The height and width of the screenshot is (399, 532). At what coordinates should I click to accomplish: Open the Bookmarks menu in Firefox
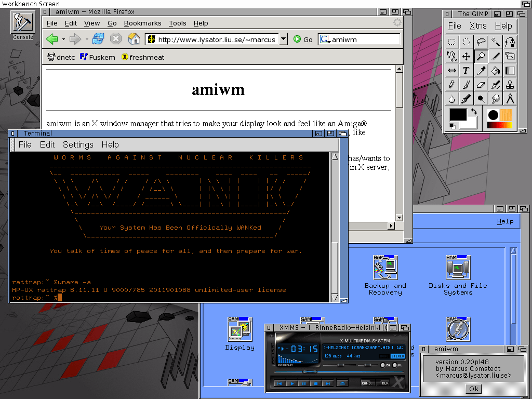tap(142, 23)
